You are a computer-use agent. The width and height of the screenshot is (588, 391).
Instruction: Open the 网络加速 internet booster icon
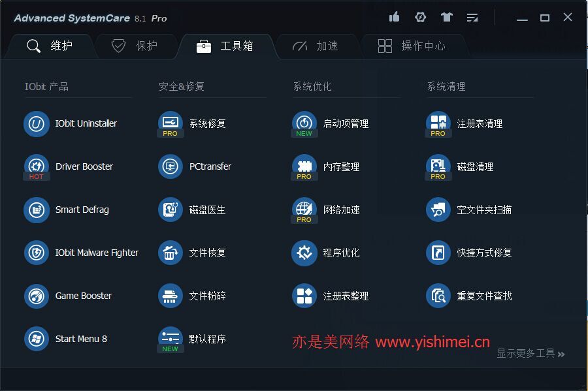(304, 210)
